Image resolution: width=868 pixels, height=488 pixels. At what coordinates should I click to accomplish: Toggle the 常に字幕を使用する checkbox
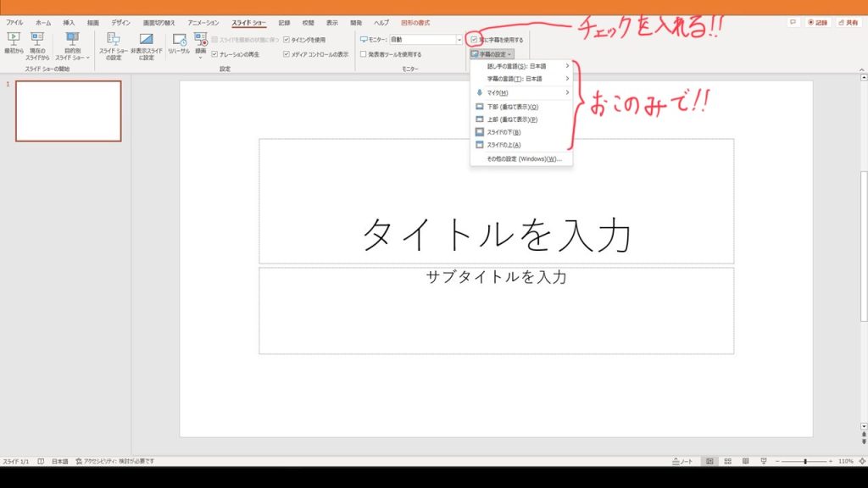point(474,40)
